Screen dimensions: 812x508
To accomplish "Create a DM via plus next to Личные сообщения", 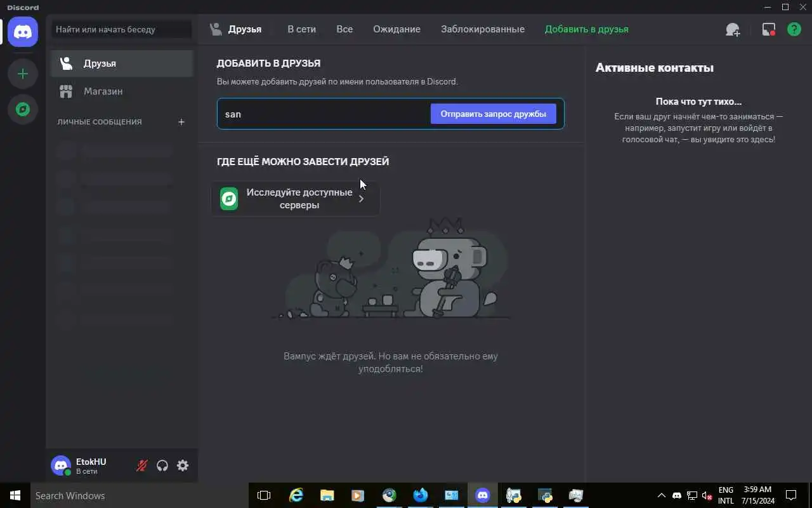I will pos(181,122).
